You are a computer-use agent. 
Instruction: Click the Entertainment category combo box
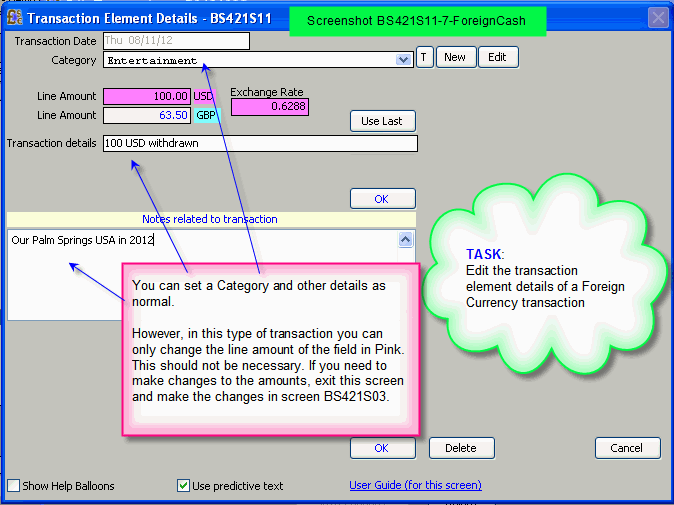pyautogui.click(x=258, y=60)
